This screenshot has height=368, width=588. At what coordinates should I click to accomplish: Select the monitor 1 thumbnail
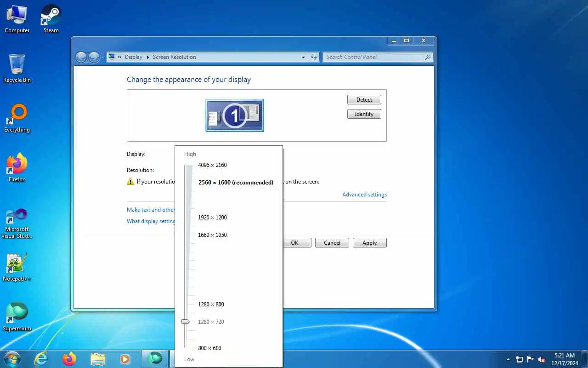(235, 115)
